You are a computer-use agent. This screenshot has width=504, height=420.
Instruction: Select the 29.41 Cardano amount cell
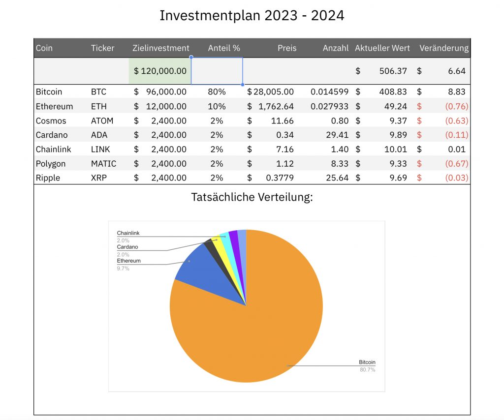337,135
